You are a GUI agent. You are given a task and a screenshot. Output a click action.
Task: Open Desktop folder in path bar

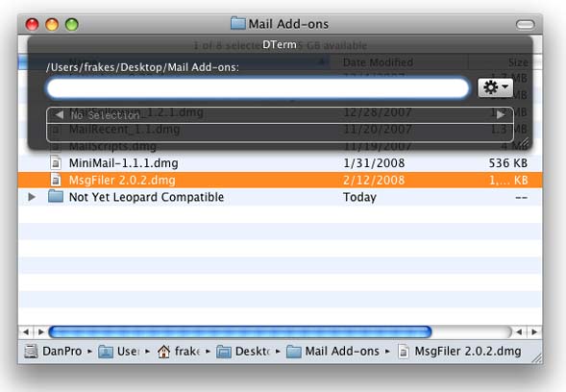[x=243, y=352]
